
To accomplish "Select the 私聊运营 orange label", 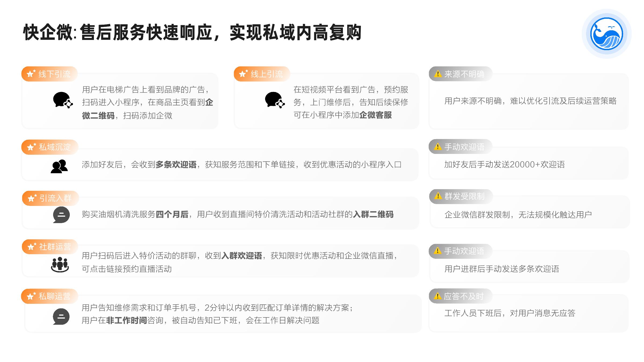I will 49,296.
